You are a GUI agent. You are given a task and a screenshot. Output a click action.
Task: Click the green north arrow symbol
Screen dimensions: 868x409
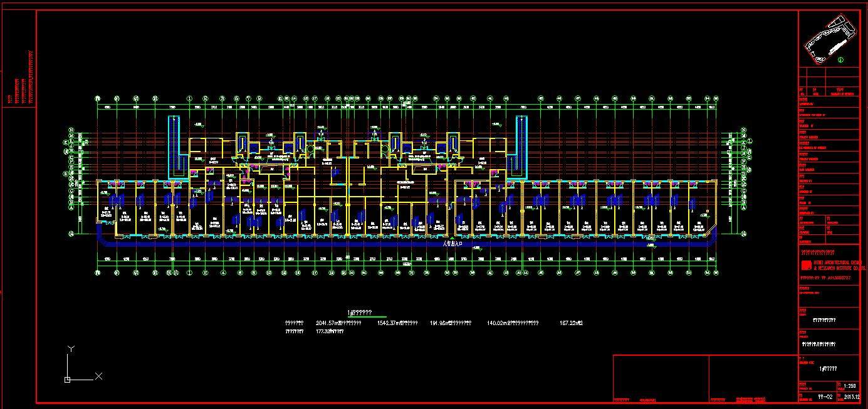point(840,60)
